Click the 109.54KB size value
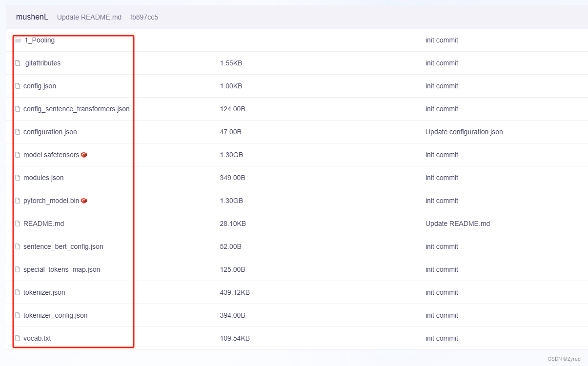Viewport: 588px width, 366px height. tap(235, 338)
